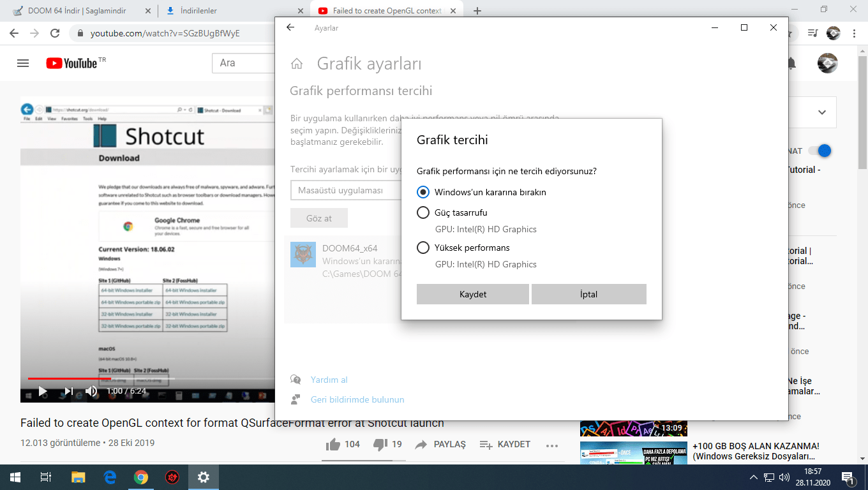Dislike the video with the thumbs-down icon

pyautogui.click(x=380, y=444)
